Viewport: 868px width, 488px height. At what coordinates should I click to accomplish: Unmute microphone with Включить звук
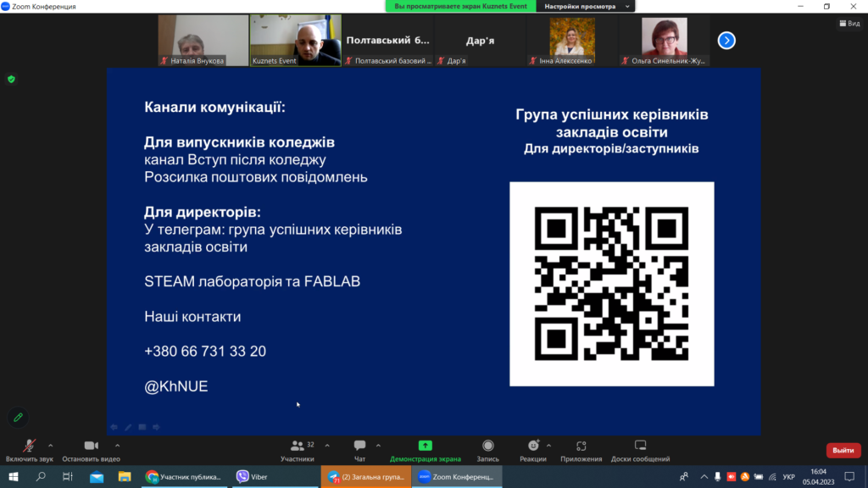coord(29,451)
